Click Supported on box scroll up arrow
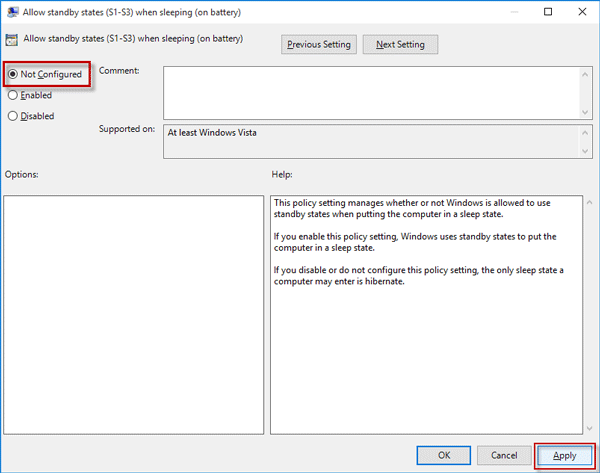This screenshot has width=600, height=473. (x=585, y=132)
